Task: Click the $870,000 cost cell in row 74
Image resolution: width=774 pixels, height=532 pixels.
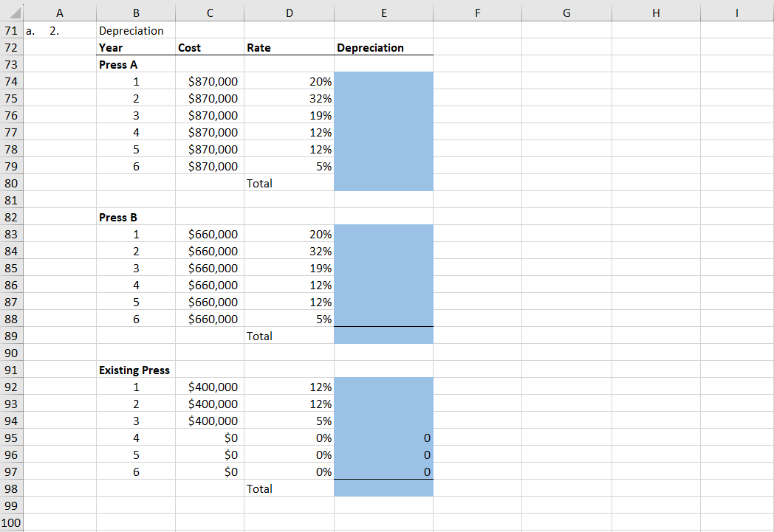Action: [210, 81]
